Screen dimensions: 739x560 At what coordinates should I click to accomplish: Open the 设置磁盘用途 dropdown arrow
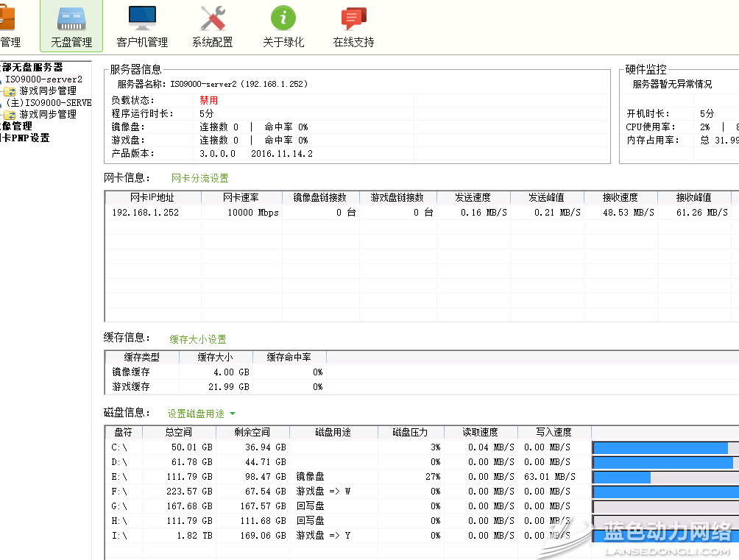pos(233,414)
